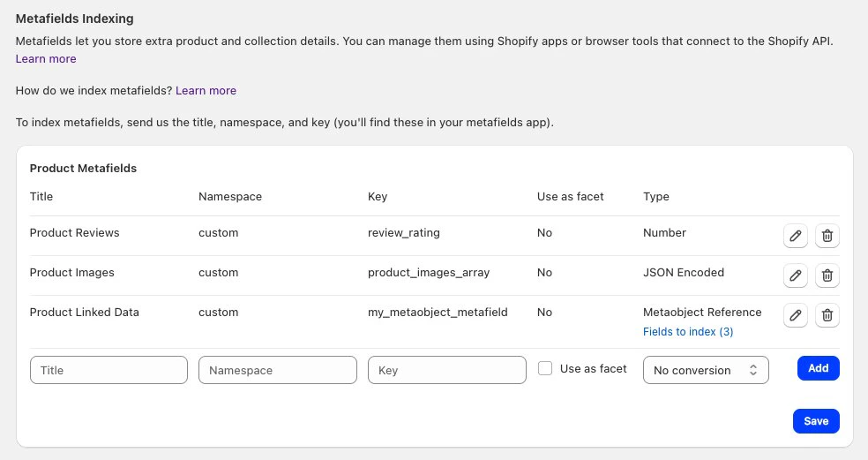This screenshot has height=460, width=868.
Task: Click No facet value in Product Linked Data row
Action: tap(545, 312)
